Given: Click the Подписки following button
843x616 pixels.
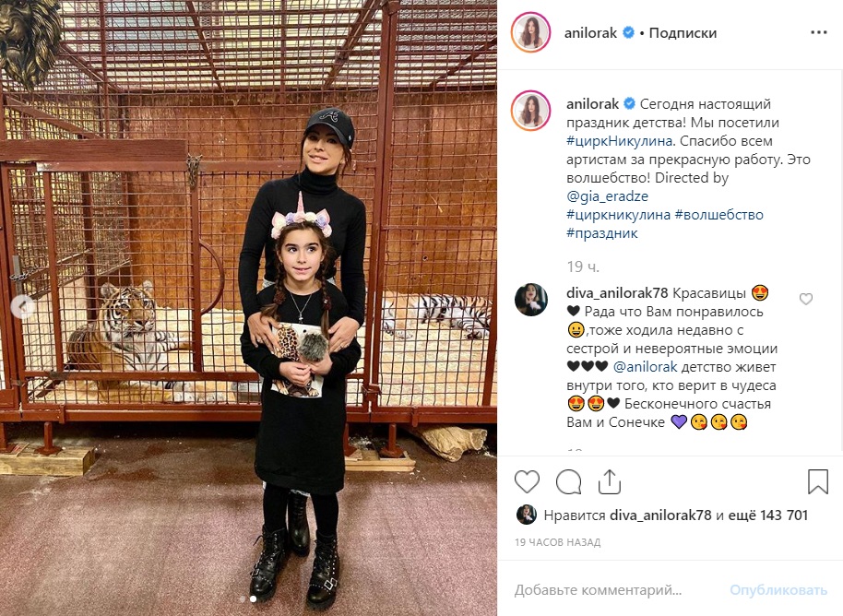Looking at the screenshot, I should click(x=683, y=33).
